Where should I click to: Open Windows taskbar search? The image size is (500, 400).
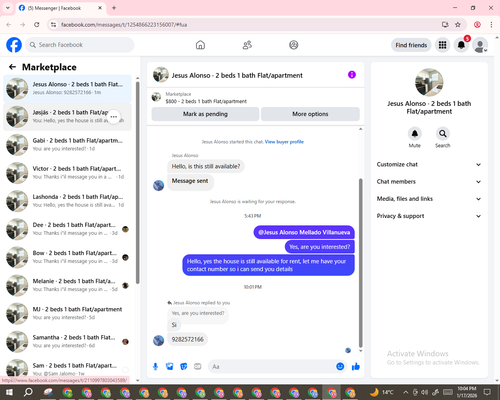pyautogui.click(x=28, y=392)
